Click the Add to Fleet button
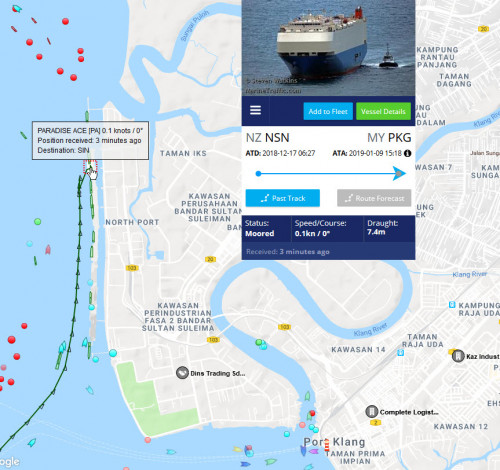The width and height of the screenshot is (500, 470). [328, 111]
